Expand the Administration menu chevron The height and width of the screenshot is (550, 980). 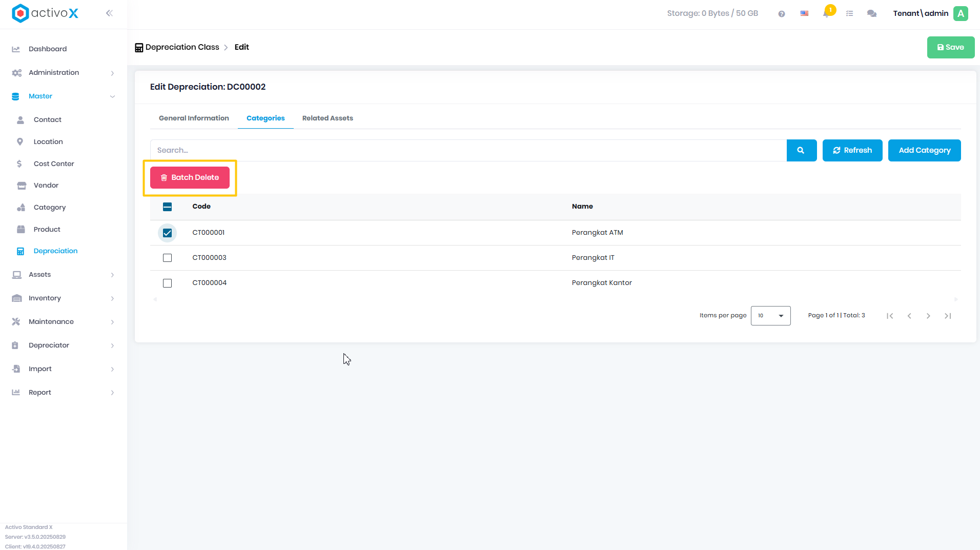coord(112,73)
